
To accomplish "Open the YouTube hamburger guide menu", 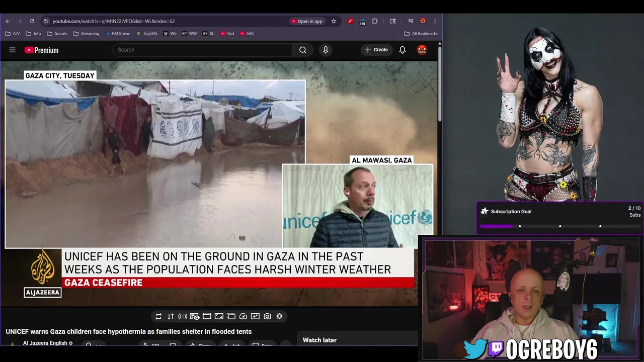I will click(13, 50).
